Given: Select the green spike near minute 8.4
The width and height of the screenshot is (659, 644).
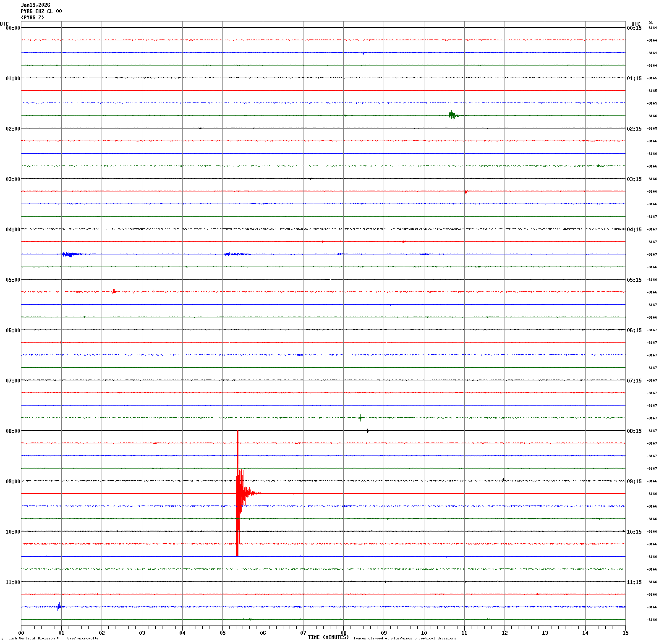Looking at the screenshot, I should pos(360,419).
